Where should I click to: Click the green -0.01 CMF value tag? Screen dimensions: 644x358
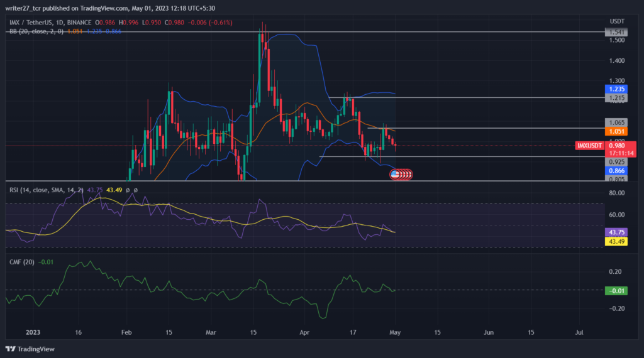(x=616, y=291)
